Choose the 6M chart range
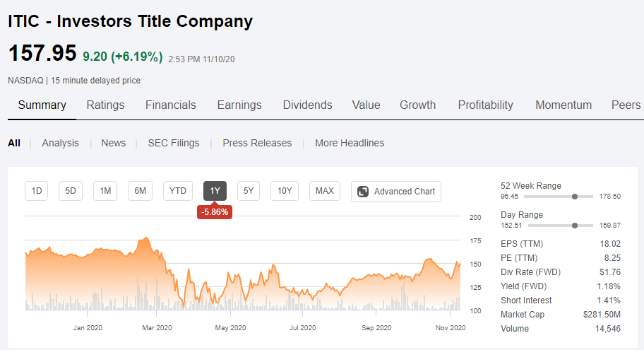The image size is (644, 350). 140,191
